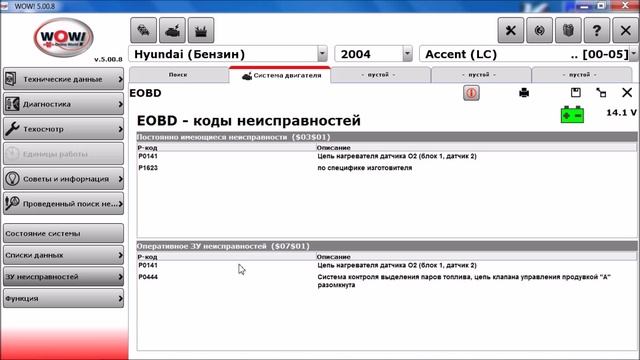Expand the Функция arrow
This screenshot has height=360, width=640.
[120, 298]
